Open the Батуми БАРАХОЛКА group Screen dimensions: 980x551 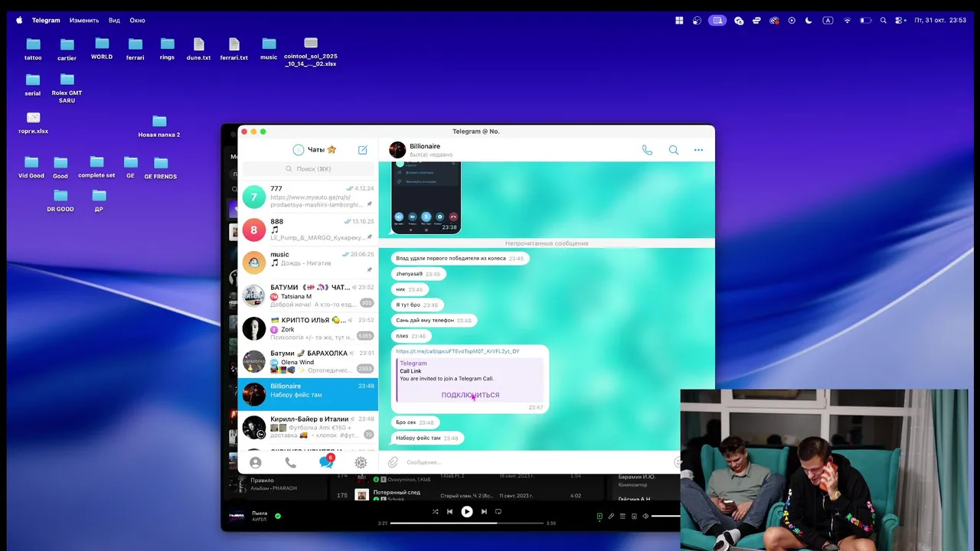pos(308,361)
